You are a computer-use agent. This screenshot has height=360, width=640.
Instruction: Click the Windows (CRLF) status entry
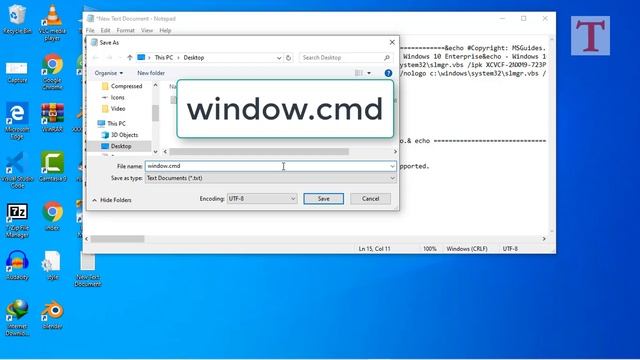[x=467, y=249]
